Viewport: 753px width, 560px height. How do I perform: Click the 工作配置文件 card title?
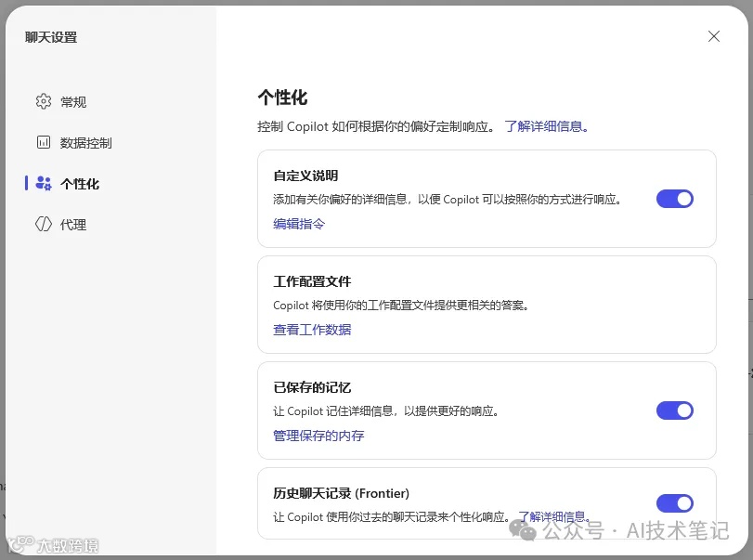312,281
